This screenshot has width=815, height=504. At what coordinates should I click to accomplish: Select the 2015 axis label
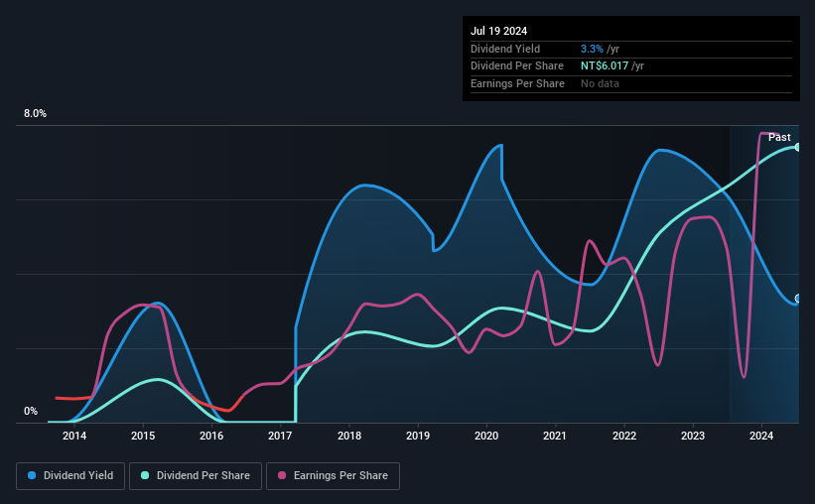tap(143, 436)
